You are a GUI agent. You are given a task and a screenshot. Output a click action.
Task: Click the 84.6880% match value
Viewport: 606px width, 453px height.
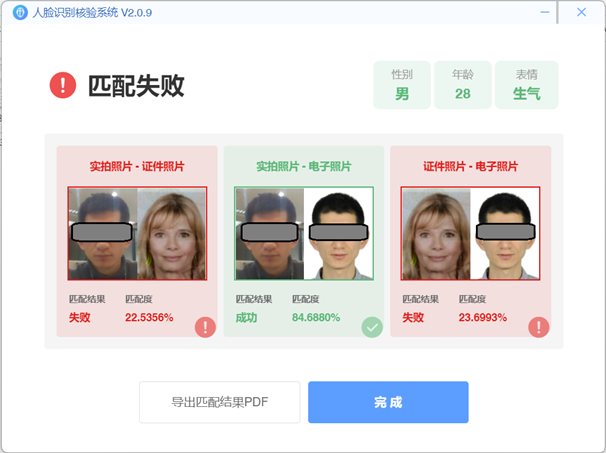pos(316,318)
